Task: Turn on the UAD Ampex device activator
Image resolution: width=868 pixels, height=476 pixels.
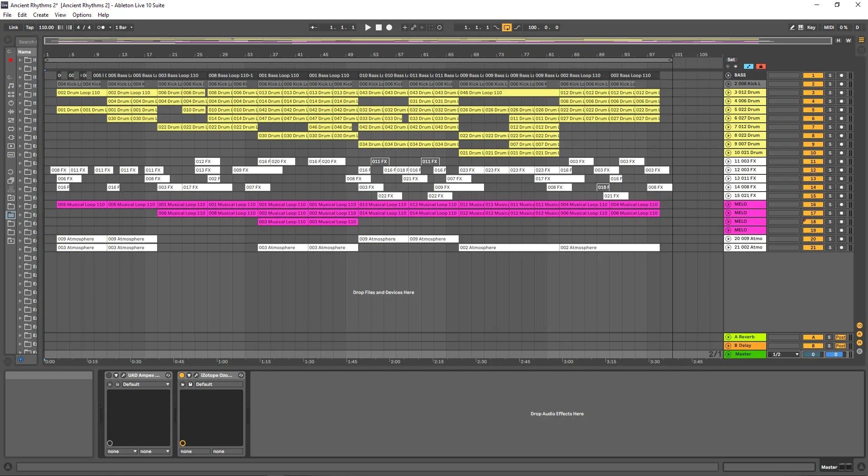Action: coord(109,375)
